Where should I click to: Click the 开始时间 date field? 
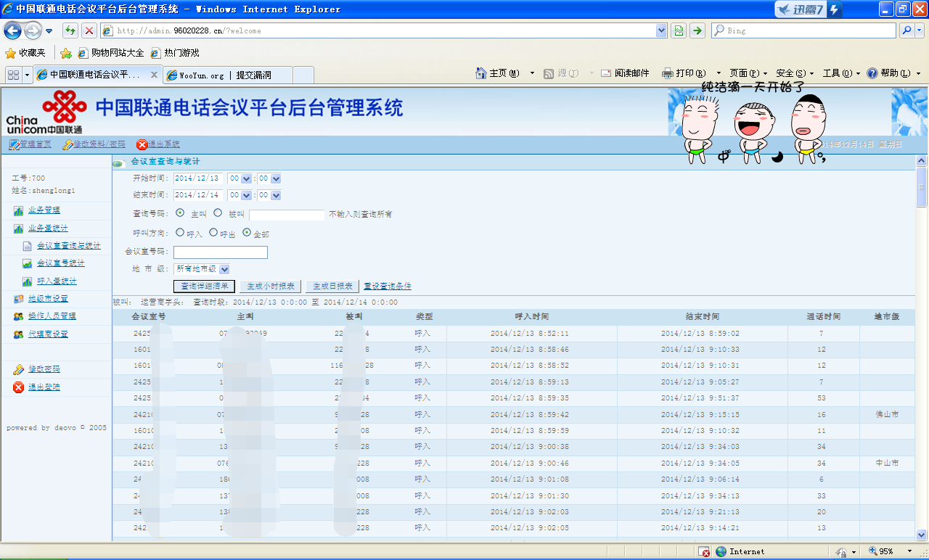(199, 178)
